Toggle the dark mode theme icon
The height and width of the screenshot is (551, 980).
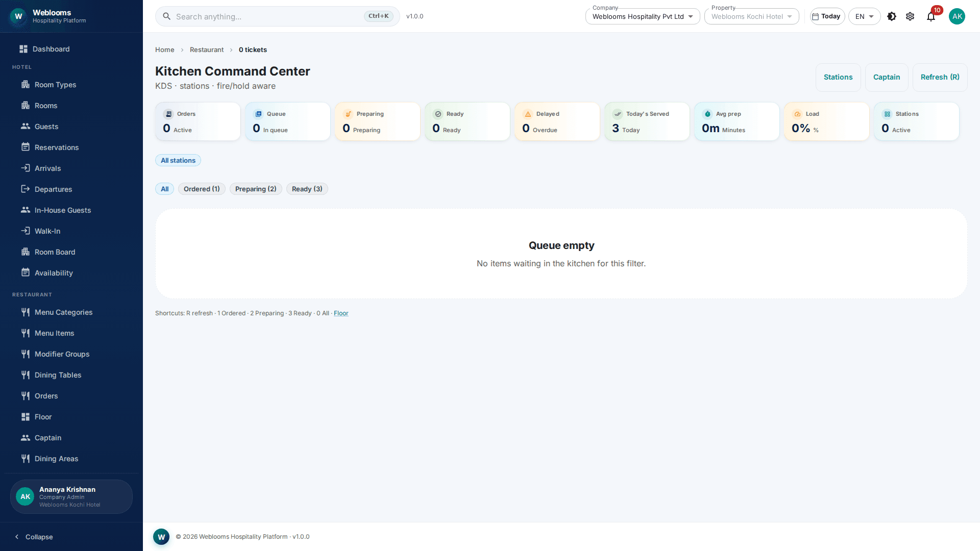click(x=892, y=16)
